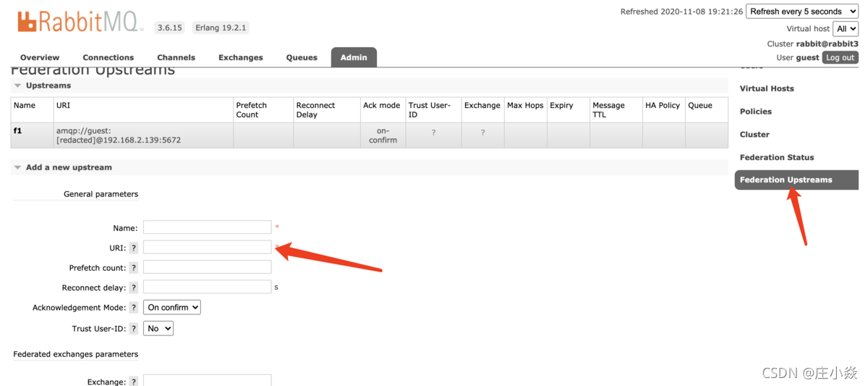Open the Acknowledgement Mode On confirm dropdown
This screenshot has height=386, width=868.
[x=172, y=307]
